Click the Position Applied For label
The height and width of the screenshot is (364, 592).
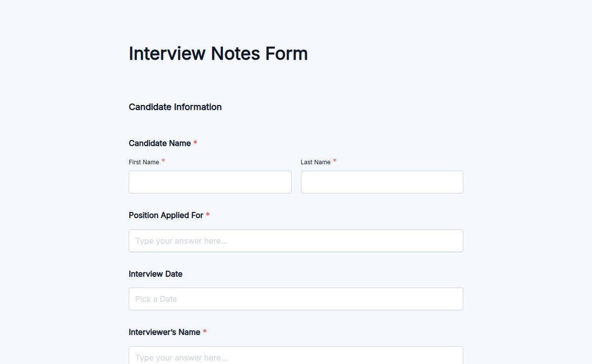click(165, 215)
